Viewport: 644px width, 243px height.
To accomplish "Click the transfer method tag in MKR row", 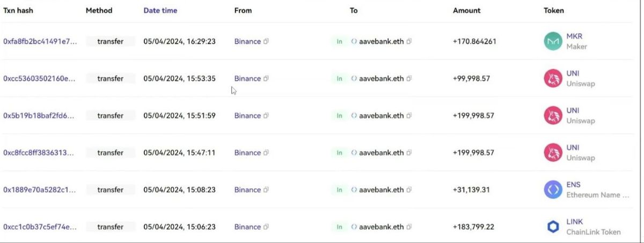I will pos(110,41).
